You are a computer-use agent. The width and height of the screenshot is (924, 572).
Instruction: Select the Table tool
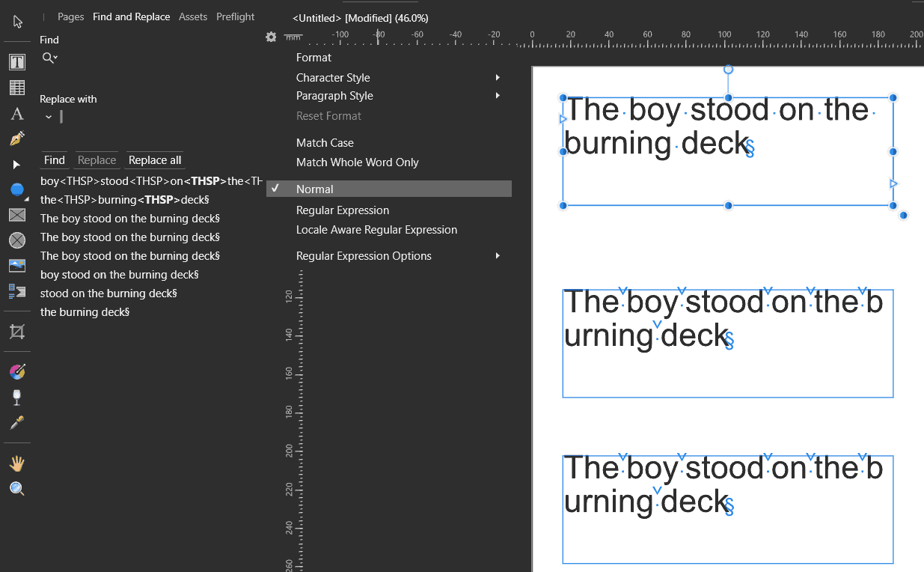(x=17, y=88)
